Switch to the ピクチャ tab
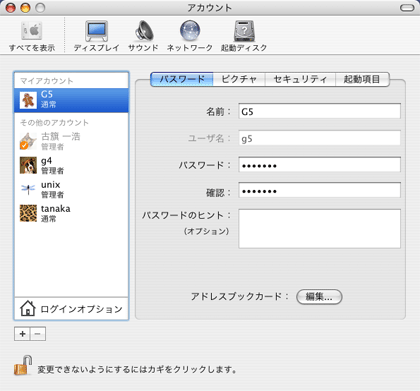The image size is (420, 391). tap(239, 79)
